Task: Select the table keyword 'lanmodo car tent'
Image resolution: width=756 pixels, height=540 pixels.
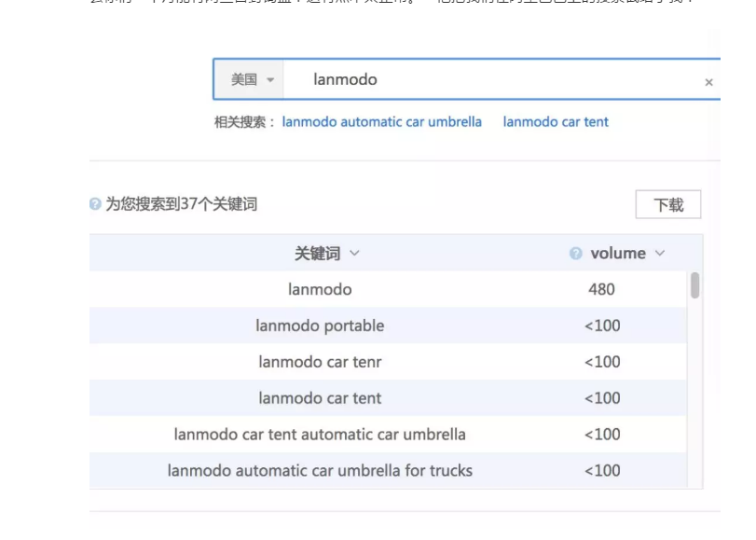Action: click(320, 398)
